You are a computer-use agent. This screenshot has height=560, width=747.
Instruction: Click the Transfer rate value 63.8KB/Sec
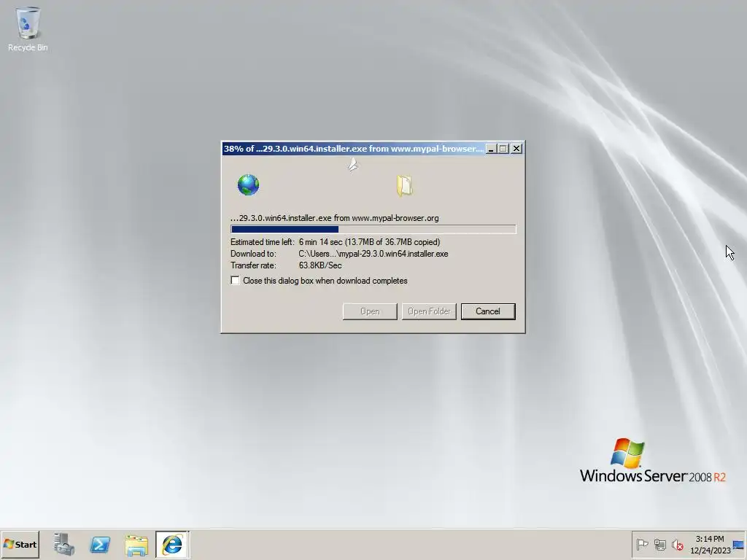pyautogui.click(x=320, y=265)
